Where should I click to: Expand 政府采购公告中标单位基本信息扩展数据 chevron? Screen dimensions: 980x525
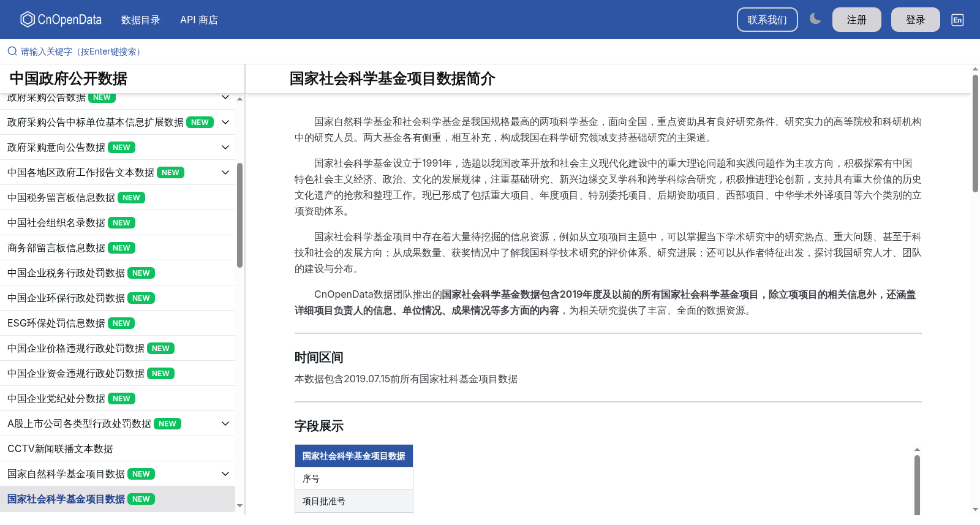pos(225,122)
